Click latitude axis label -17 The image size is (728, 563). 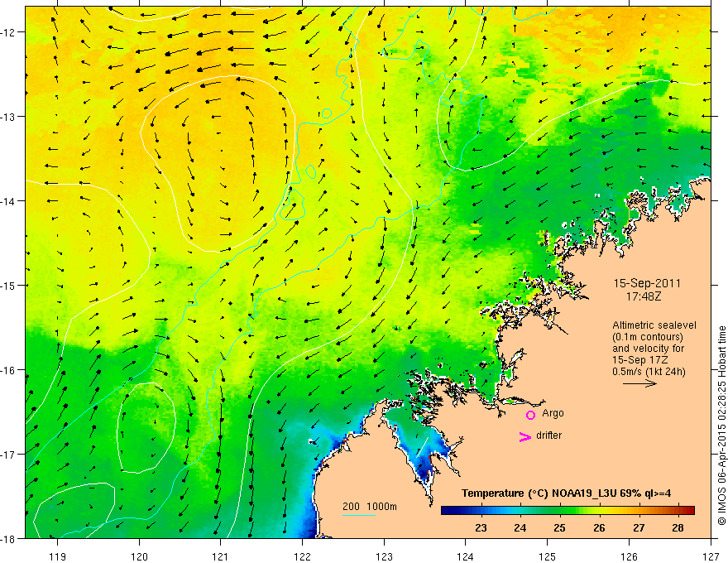point(9,455)
